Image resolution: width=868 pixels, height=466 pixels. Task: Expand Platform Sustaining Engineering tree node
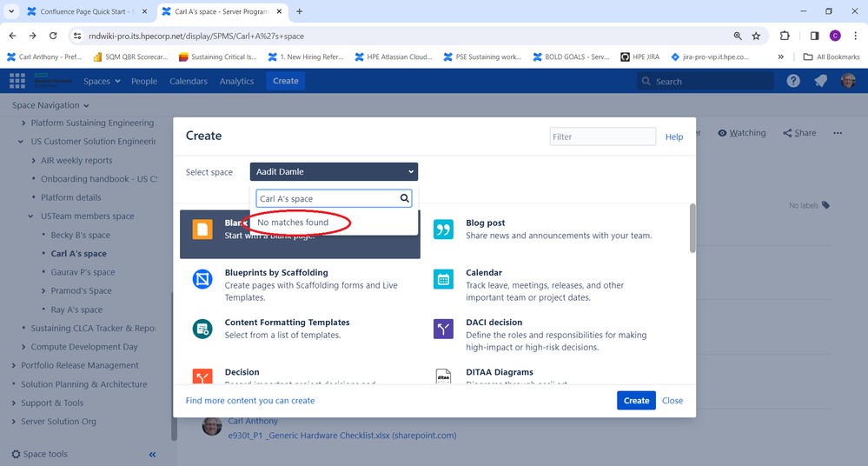(23, 123)
